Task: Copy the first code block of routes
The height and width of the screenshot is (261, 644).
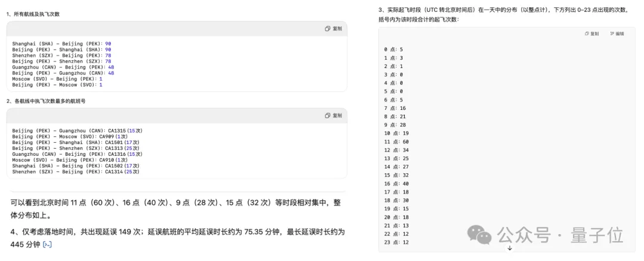Action: [333, 29]
